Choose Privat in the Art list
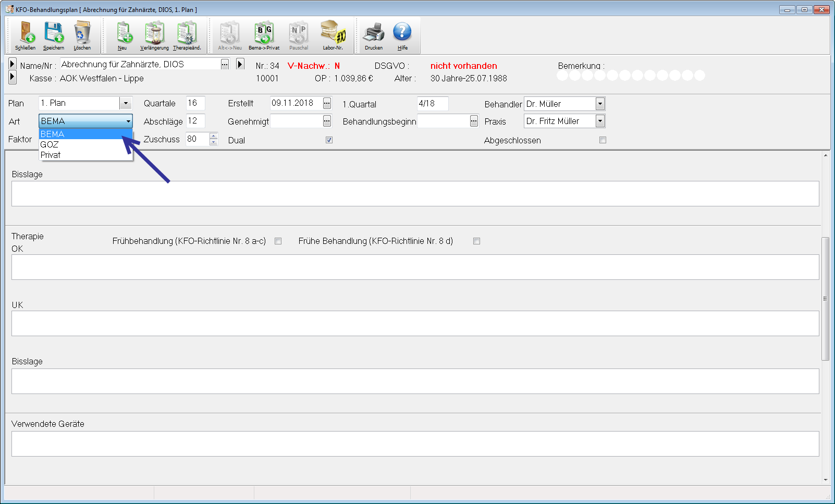 pyautogui.click(x=51, y=155)
